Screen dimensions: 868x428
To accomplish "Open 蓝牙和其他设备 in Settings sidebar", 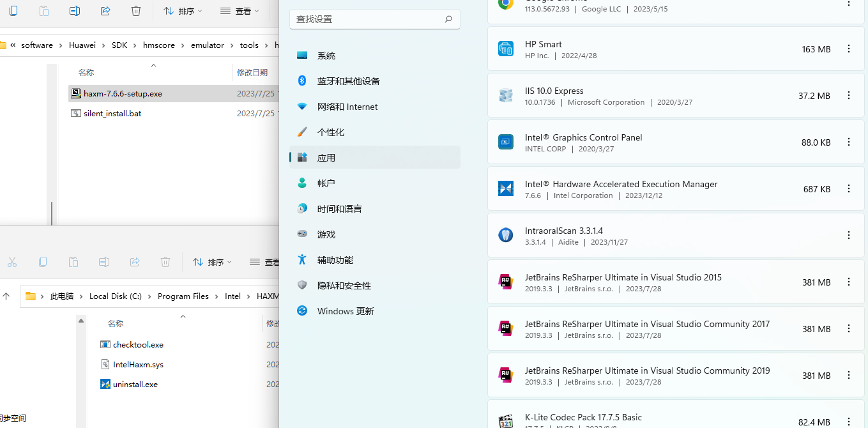I will [x=375, y=81].
